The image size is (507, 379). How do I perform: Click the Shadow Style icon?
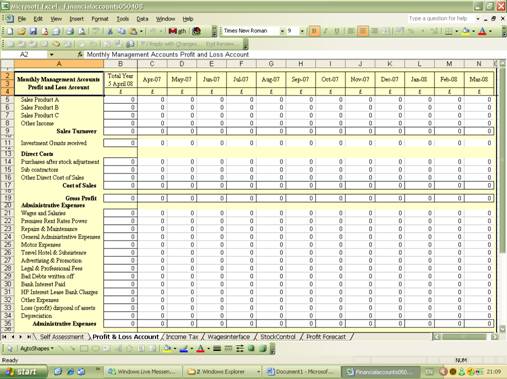click(251, 348)
